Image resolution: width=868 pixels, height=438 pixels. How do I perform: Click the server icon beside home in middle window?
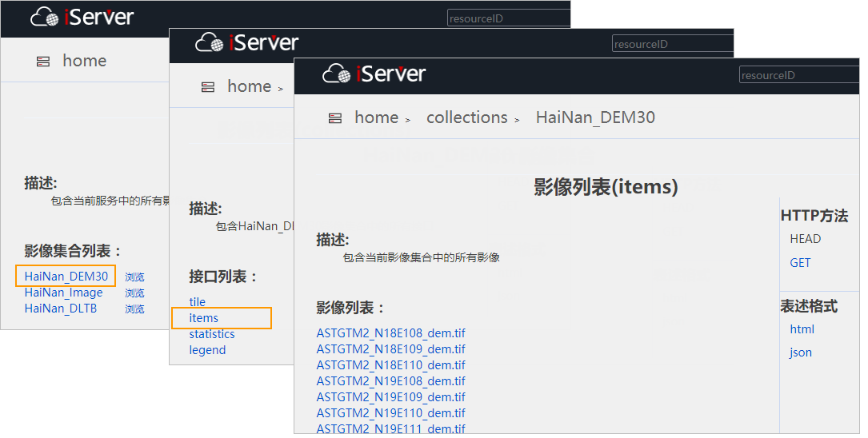[x=208, y=87]
